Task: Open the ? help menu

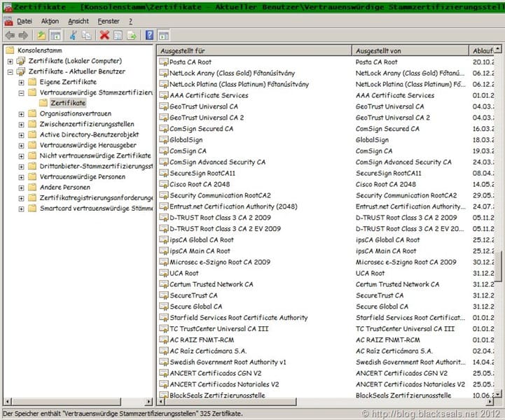Action: 130,21
